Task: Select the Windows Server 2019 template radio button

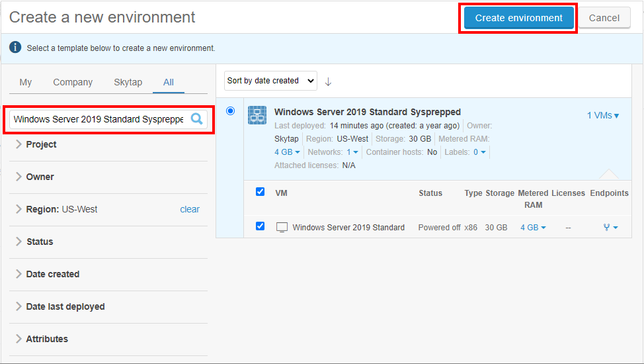Action: pyautogui.click(x=230, y=111)
